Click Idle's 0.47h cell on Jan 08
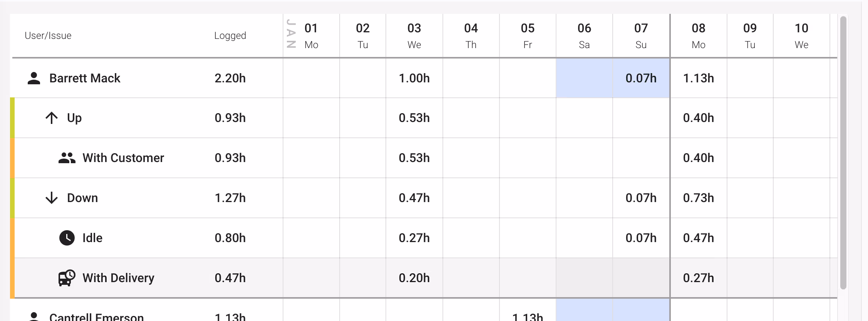The image size is (868, 321). point(698,238)
